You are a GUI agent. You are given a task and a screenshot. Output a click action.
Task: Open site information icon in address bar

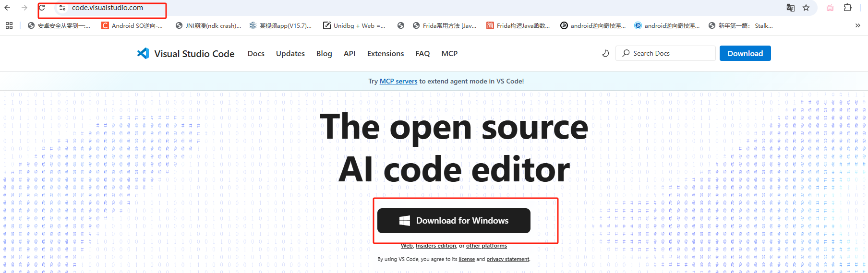(62, 8)
